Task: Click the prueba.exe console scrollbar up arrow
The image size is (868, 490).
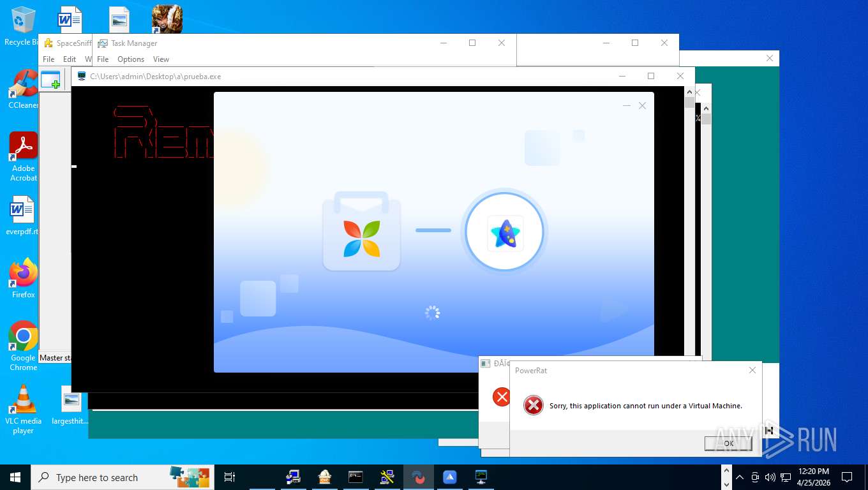Action: [689, 93]
